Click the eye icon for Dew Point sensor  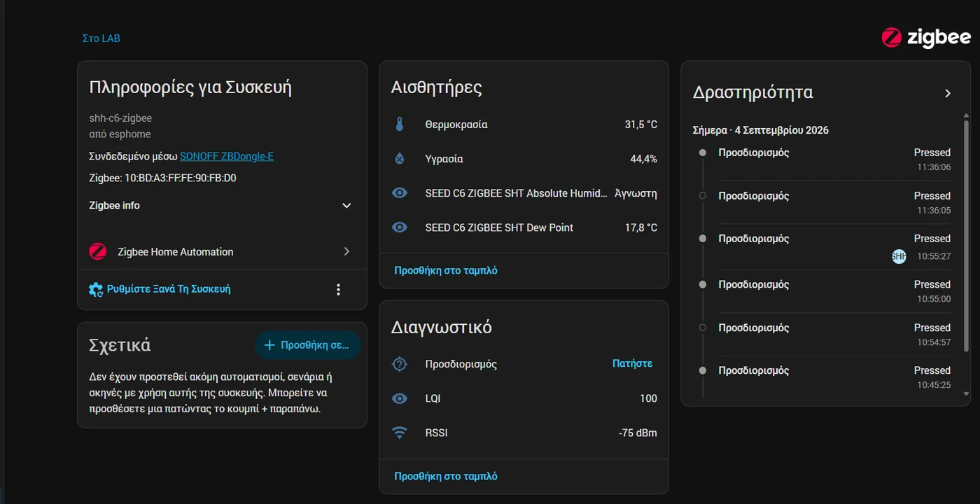[400, 227]
